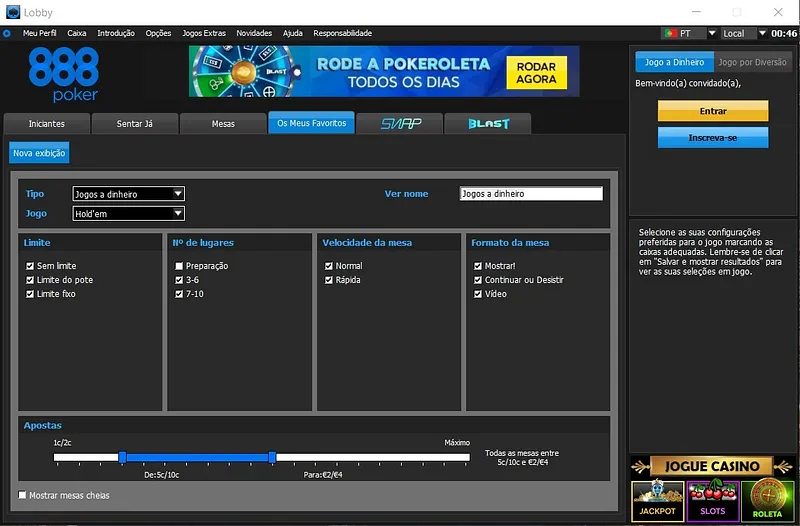The height and width of the screenshot is (526, 800).
Task: Click the right handle of Apostas slider
Action: 272,457
